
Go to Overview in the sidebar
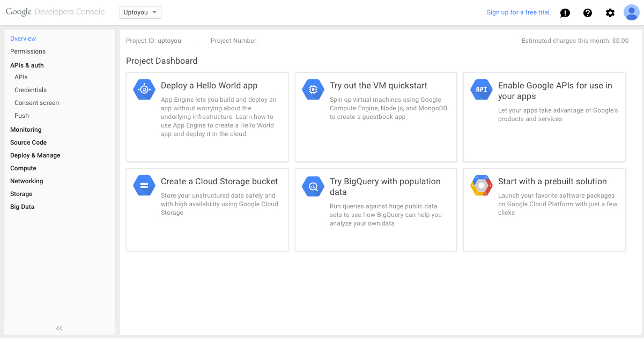[23, 39]
